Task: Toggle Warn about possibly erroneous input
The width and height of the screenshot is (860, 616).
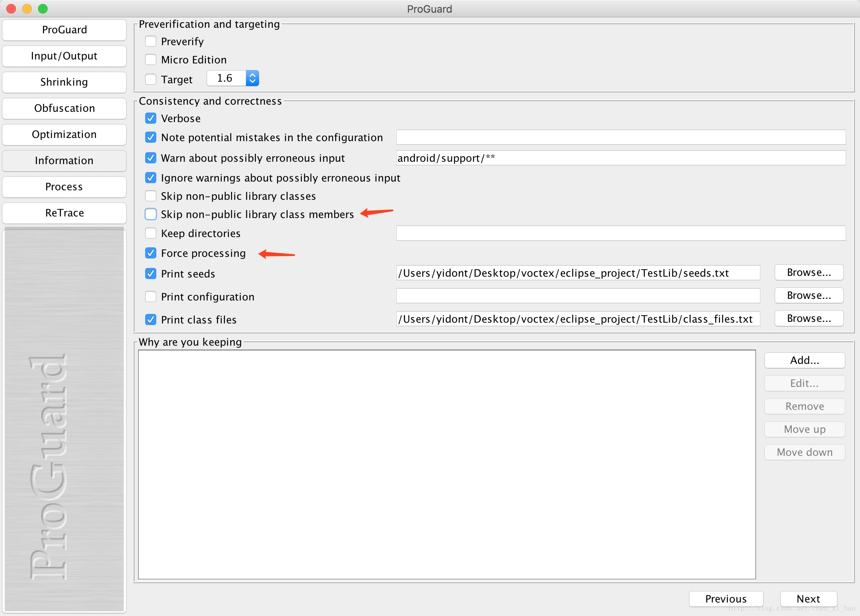Action: coord(151,158)
